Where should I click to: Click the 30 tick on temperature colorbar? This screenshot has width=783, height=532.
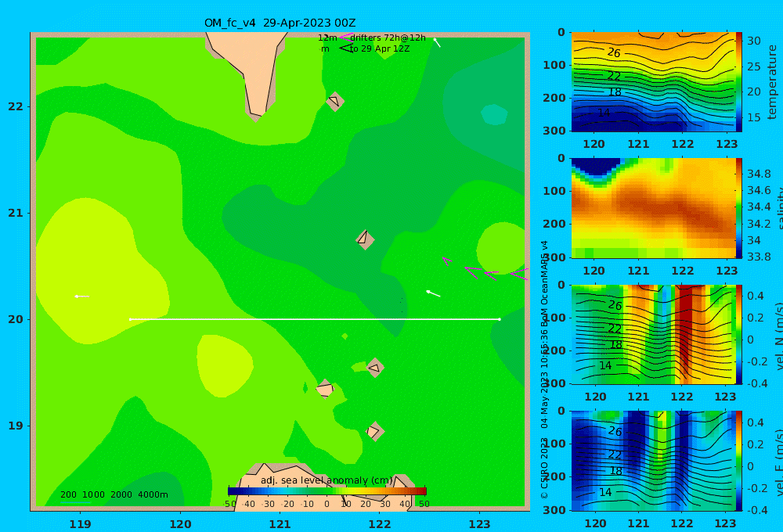click(x=754, y=41)
